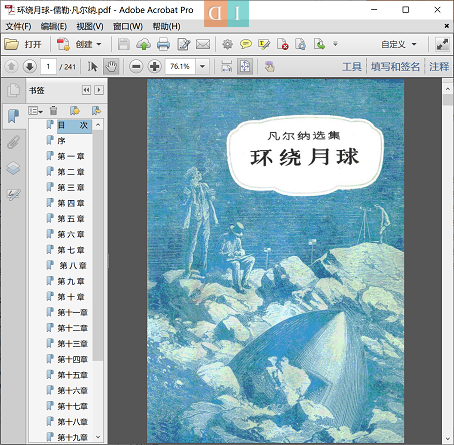The height and width of the screenshot is (445, 454).
Task: Open the 文件(F) menu
Action: click(18, 26)
